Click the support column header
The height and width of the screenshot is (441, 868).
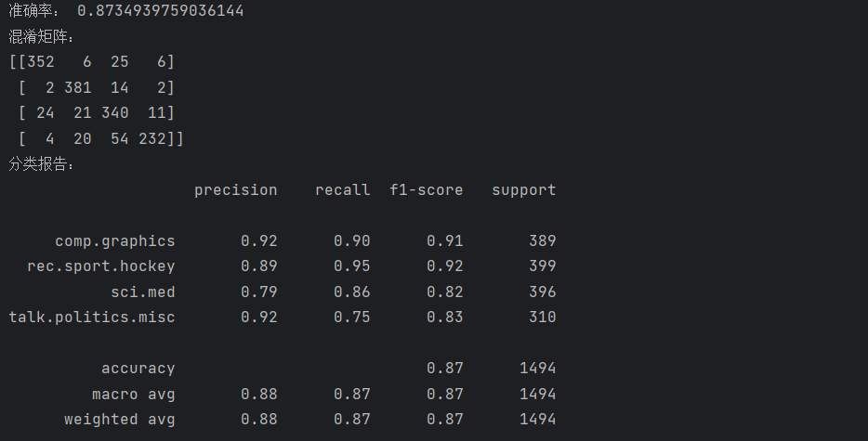523,190
